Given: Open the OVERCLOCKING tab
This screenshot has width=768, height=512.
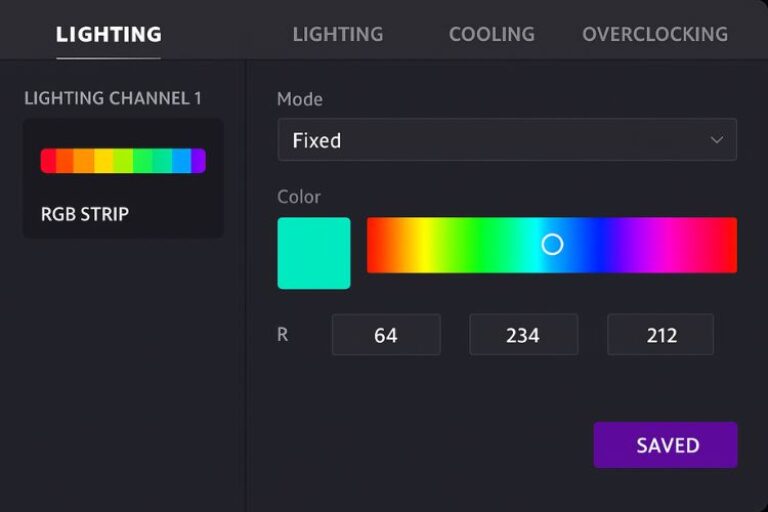Looking at the screenshot, I should pyautogui.click(x=654, y=34).
